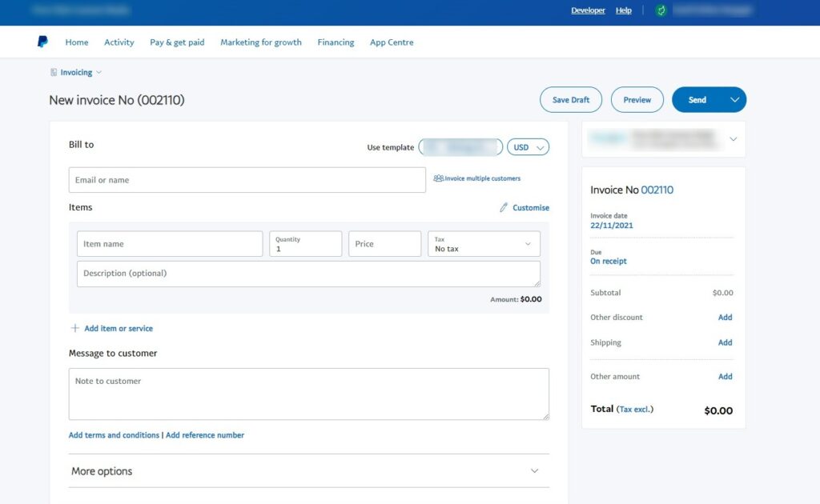Open the Tax dropdown
Viewport: 820px width, 504px height.
(x=484, y=244)
